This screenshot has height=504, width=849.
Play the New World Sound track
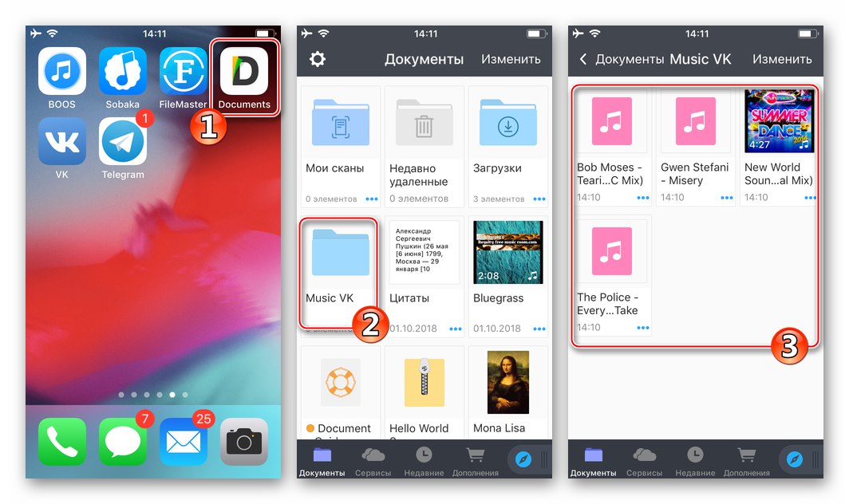pyautogui.click(x=779, y=145)
